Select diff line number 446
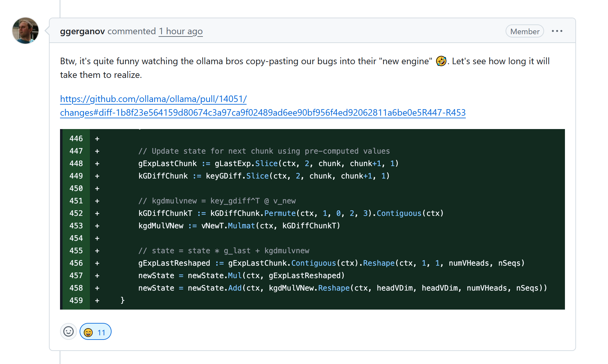The width and height of the screenshot is (608, 364). (76, 139)
